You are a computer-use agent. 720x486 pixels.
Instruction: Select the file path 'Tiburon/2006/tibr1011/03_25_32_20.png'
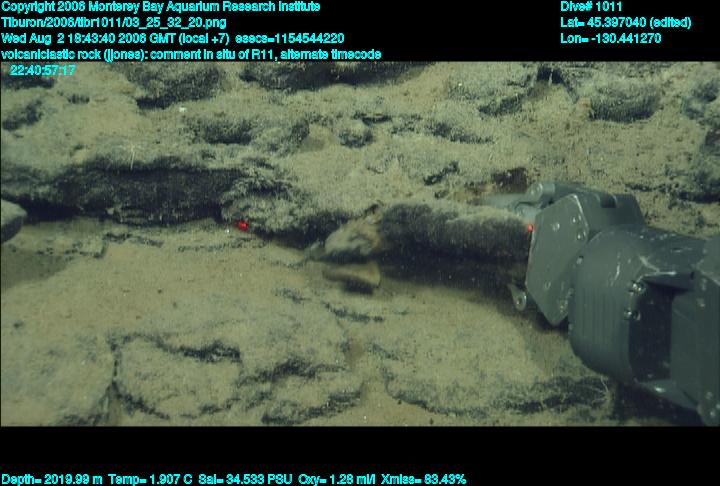(x=113, y=23)
